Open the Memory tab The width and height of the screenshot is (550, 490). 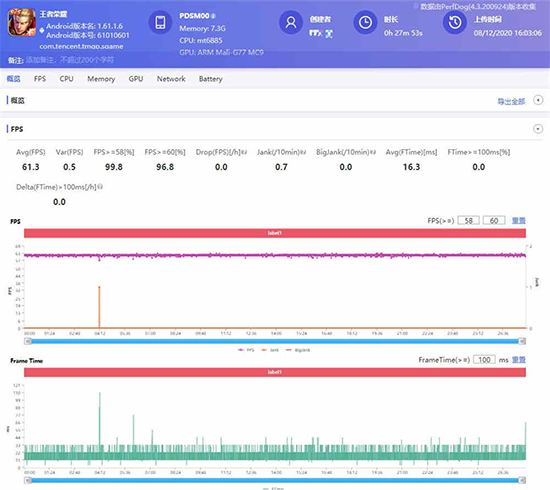101,79
